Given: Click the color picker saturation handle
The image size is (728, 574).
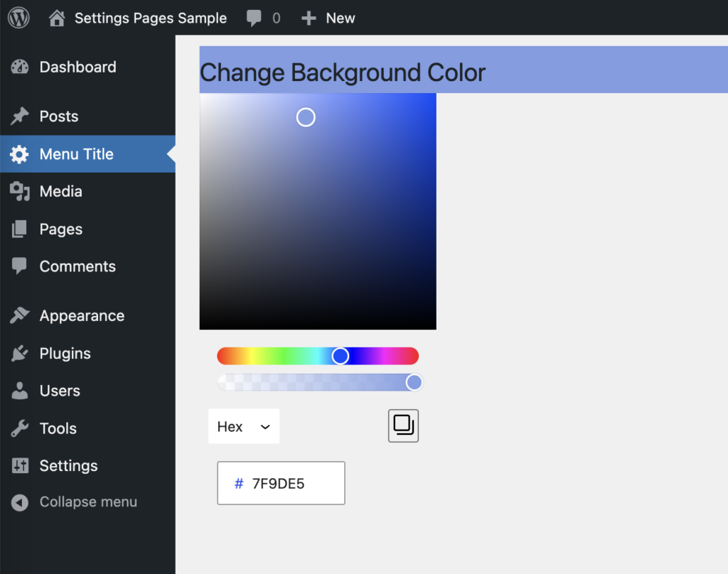Looking at the screenshot, I should tap(306, 117).
